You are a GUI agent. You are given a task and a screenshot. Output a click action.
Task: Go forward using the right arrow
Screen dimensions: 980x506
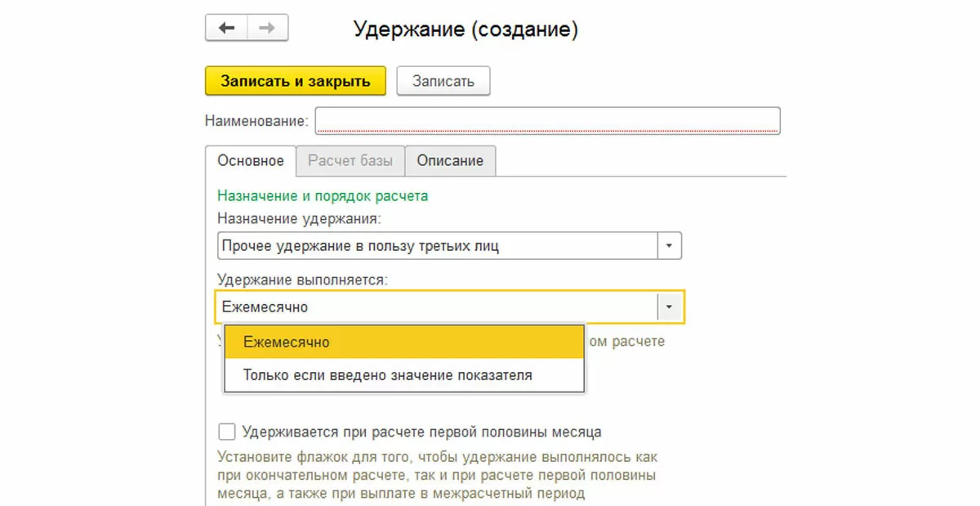267,29
